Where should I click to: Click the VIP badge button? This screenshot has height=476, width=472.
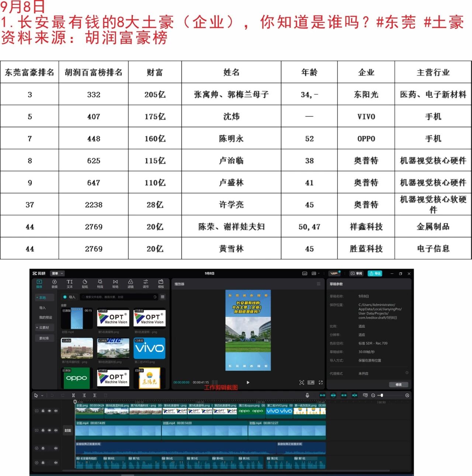coord(334,273)
